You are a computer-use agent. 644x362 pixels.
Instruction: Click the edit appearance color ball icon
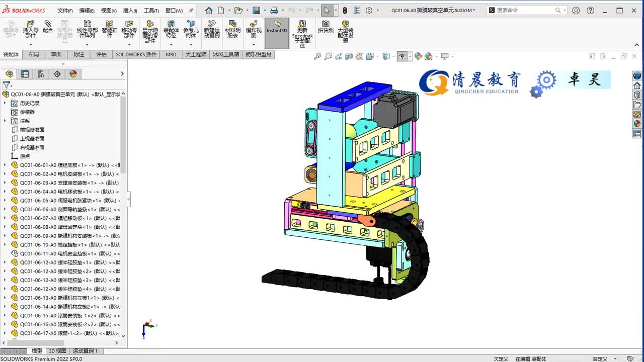(418, 56)
